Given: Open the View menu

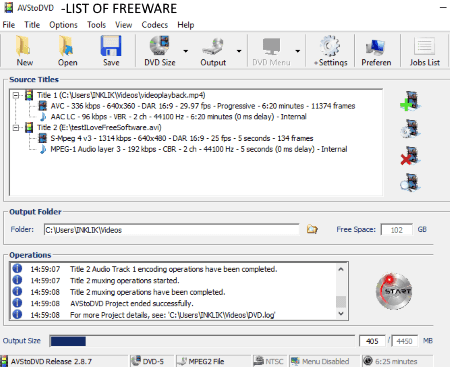Looking at the screenshot, I should (x=124, y=25).
